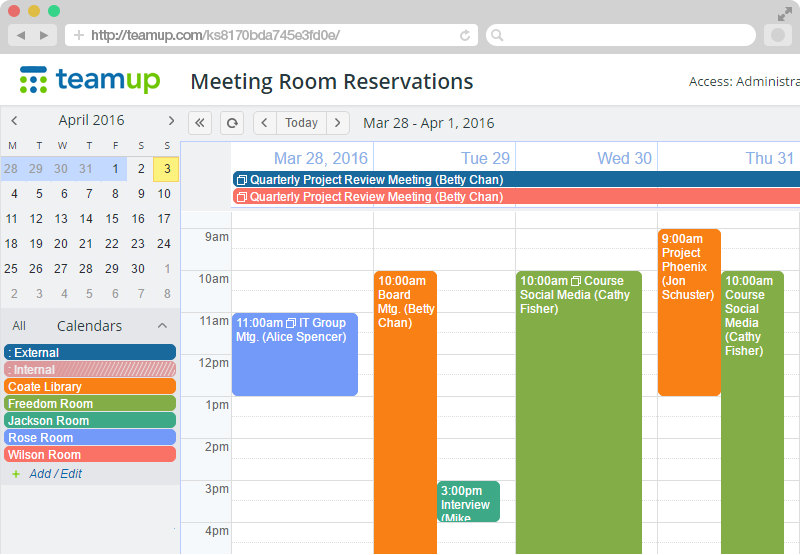
Task: Go to previous week with the left arrow beside Today
Action: (x=265, y=123)
